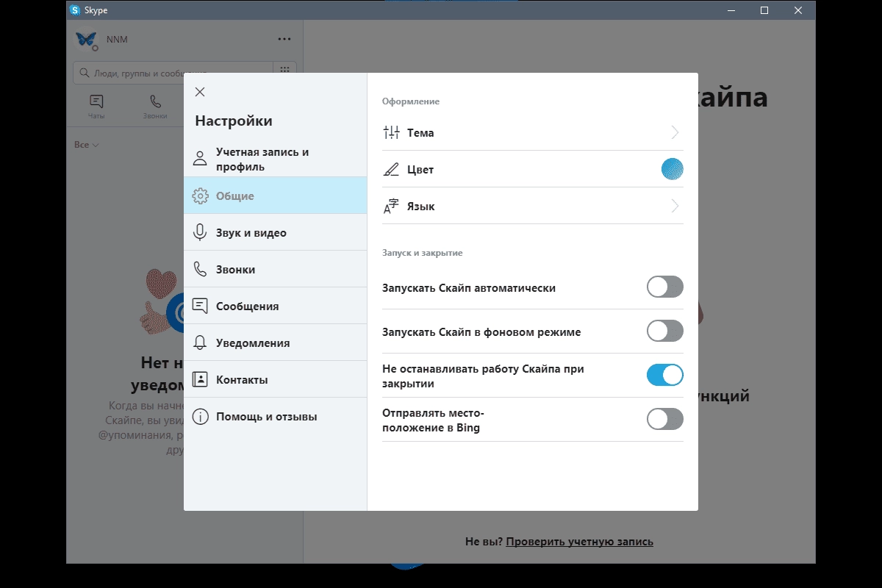The image size is (882, 588).
Task: Open the blue color circle for Цвет
Action: click(673, 169)
